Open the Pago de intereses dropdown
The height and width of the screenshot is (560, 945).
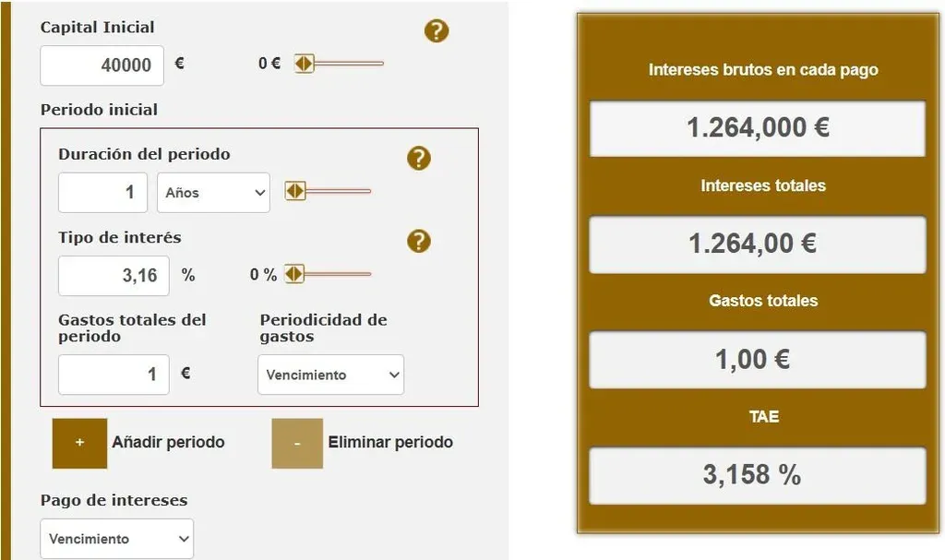click(x=116, y=539)
